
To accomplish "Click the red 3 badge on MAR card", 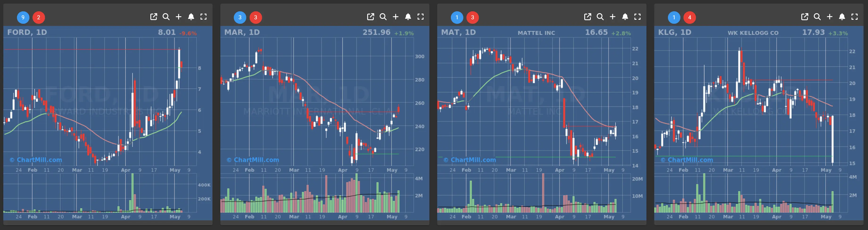I will point(256,17).
